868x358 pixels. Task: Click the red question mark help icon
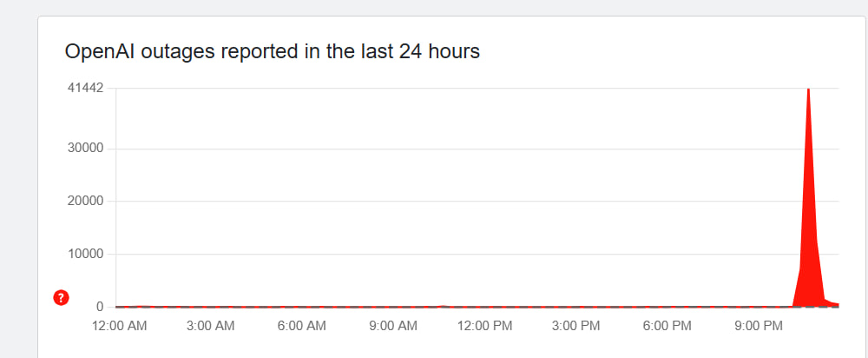pyautogui.click(x=61, y=298)
